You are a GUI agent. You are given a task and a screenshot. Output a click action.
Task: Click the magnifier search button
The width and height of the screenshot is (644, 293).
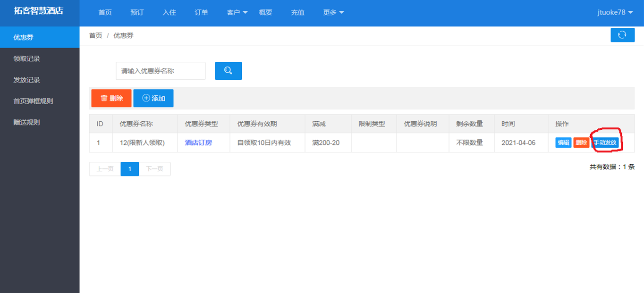coord(229,71)
